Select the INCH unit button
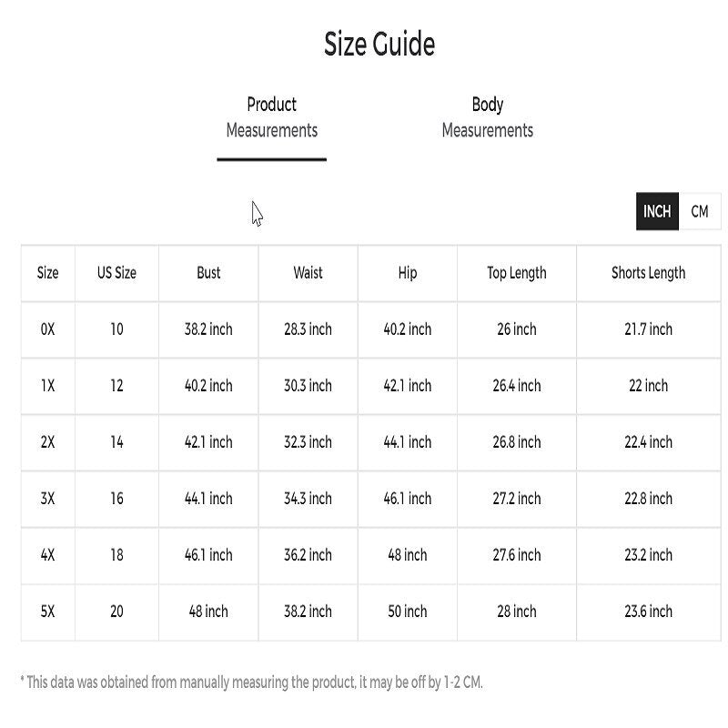 [x=657, y=212]
